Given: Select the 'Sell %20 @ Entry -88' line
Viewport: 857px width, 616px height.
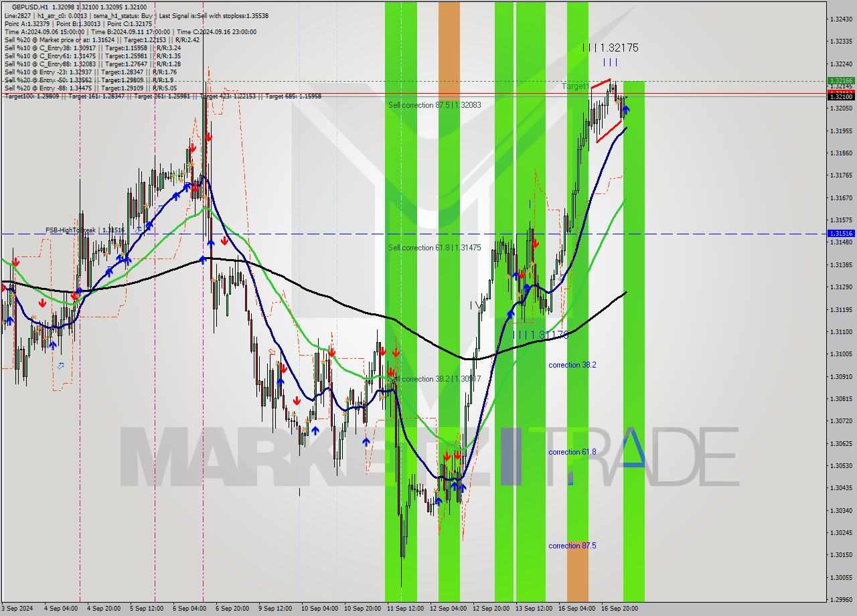Looking at the screenshot, I should (x=90, y=88).
